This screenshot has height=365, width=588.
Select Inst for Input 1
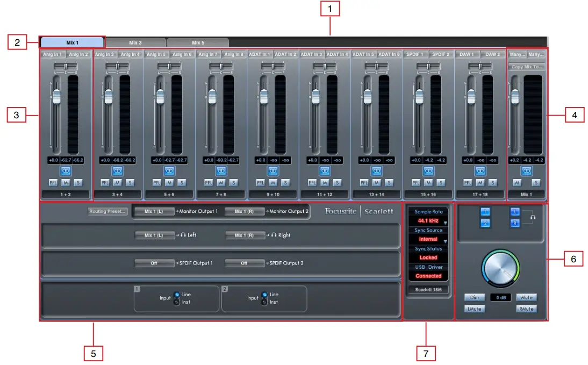click(x=176, y=302)
